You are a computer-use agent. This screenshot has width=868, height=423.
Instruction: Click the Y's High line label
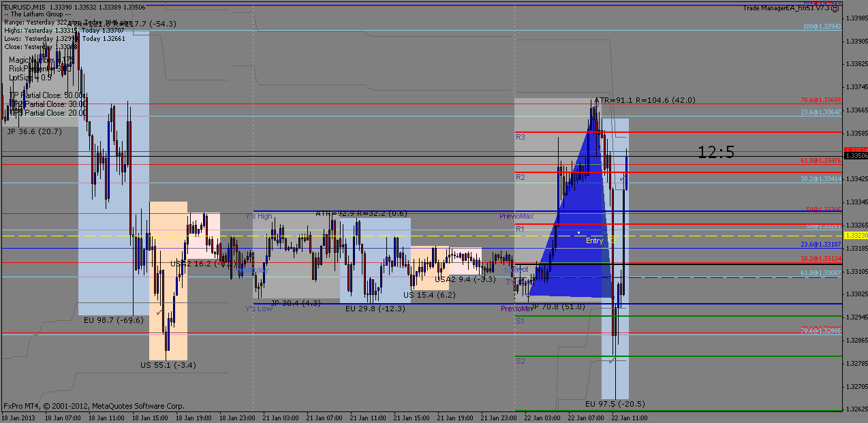coord(259,217)
